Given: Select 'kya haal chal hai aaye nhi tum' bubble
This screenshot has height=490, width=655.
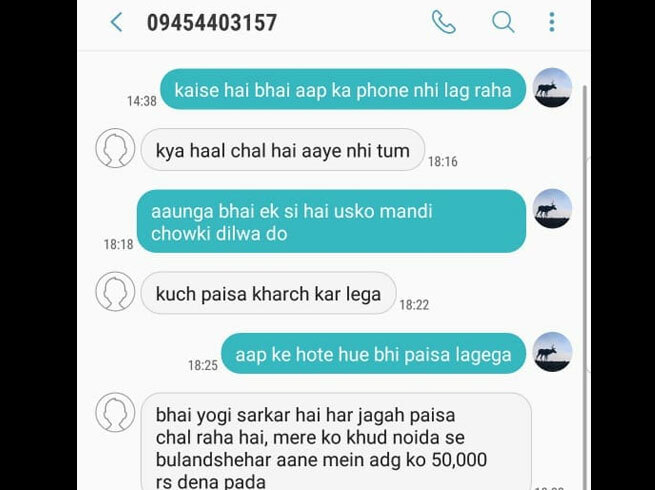Looking at the screenshot, I should point(283,150).
